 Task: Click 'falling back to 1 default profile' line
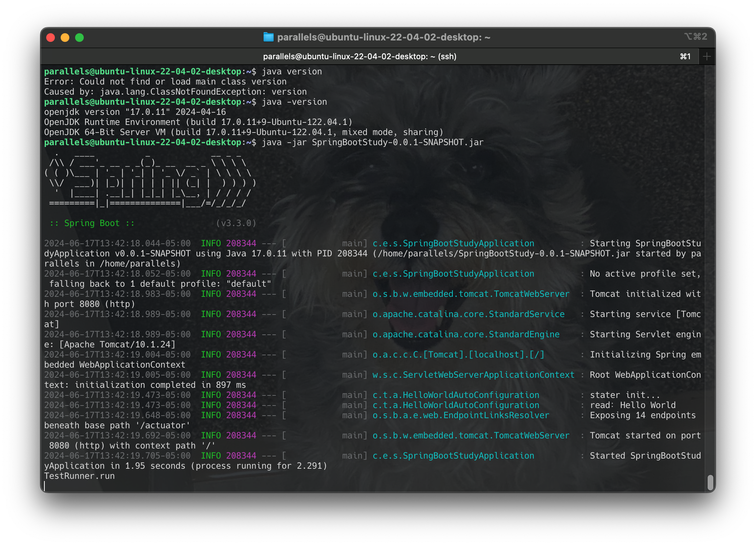[160, 284]
